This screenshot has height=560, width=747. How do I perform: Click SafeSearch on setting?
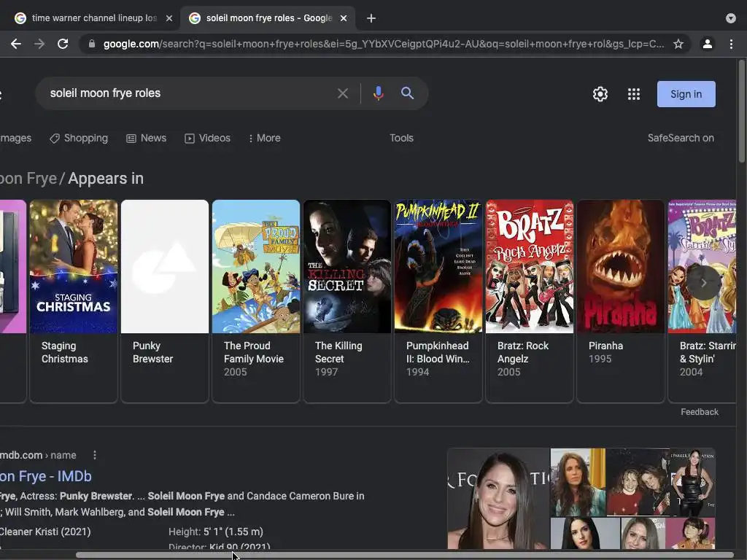(x=681, y=138)
